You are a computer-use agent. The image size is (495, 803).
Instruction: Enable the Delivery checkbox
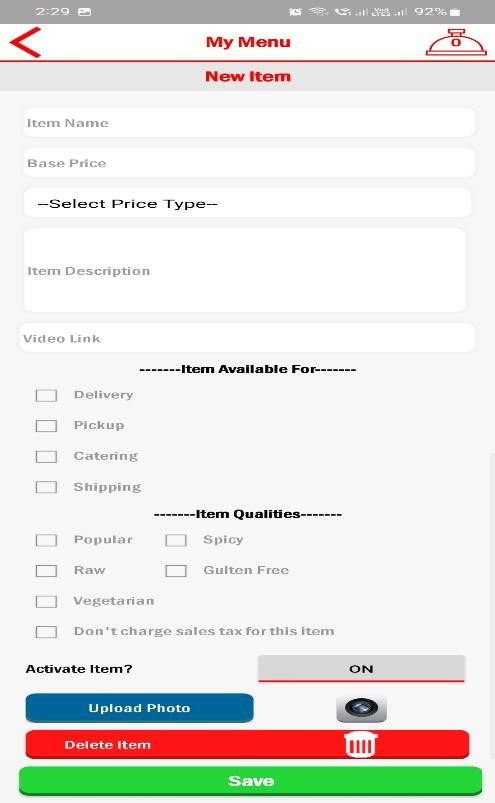(46, 395)
